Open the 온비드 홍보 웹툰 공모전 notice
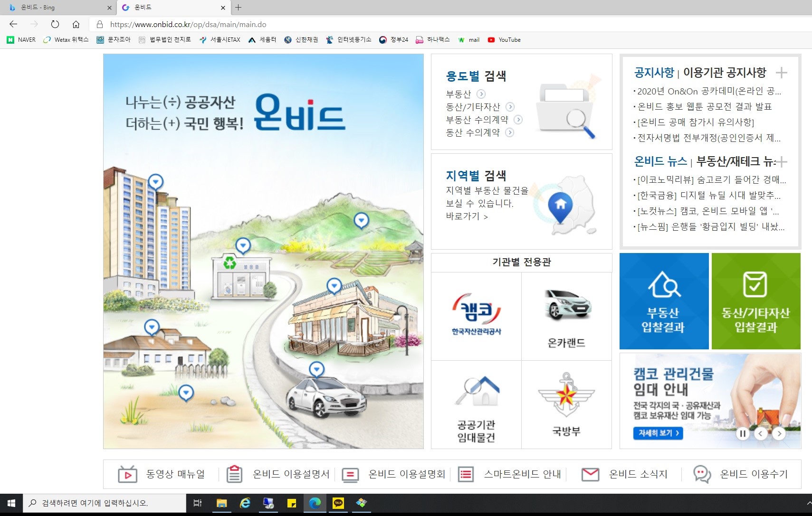 coord(705,107)
